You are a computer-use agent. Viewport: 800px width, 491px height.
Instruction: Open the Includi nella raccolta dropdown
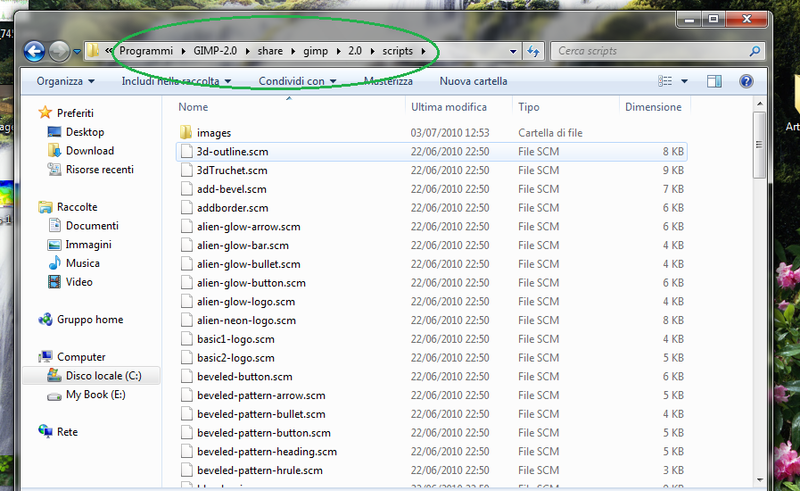click(176, 81)
